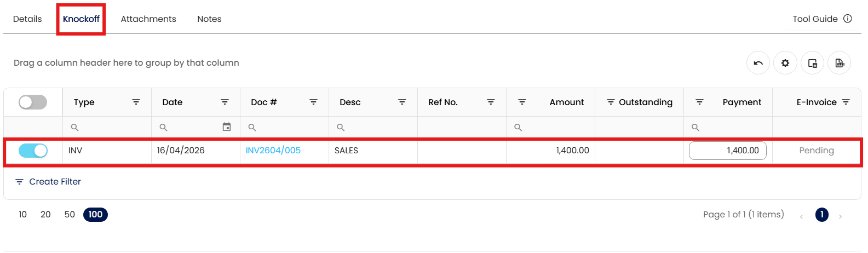
Task: Click the column chooser icon
Action: [x=812, y=63]
